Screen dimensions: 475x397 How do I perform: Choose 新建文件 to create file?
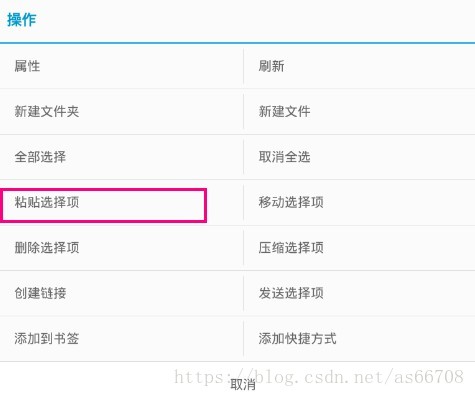[x=360, y=112]
